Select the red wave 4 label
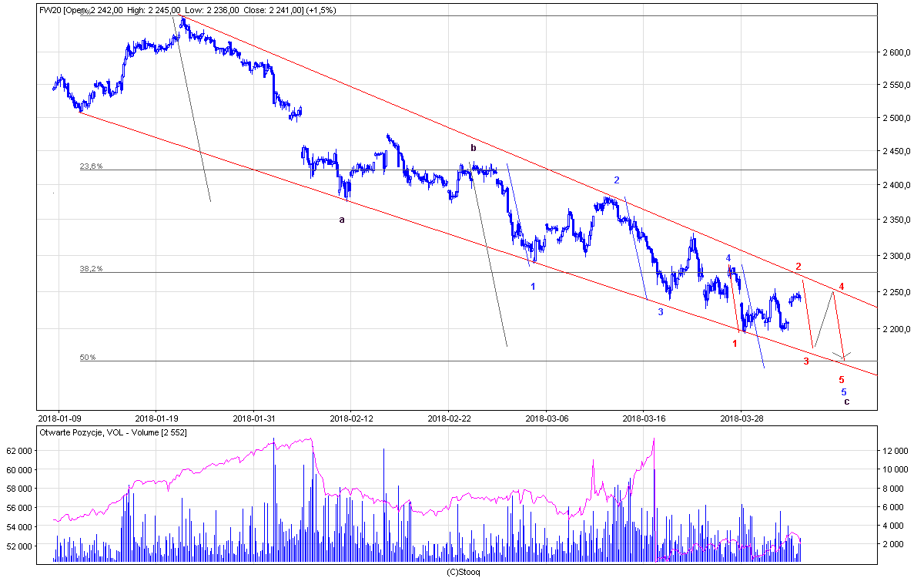924x578 pixels. [x=842, y=286]
